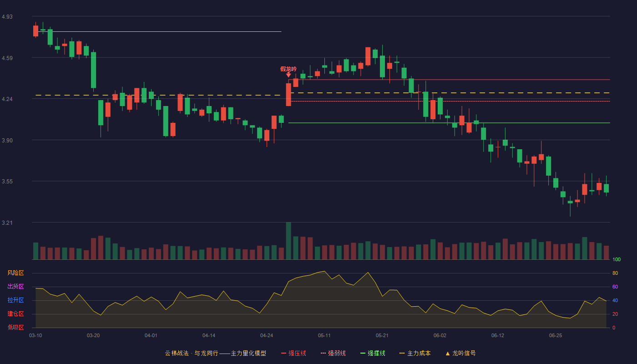
Task: Select the 低吸区 zone label
Action: pyautogui.click(x=16, y=327)
